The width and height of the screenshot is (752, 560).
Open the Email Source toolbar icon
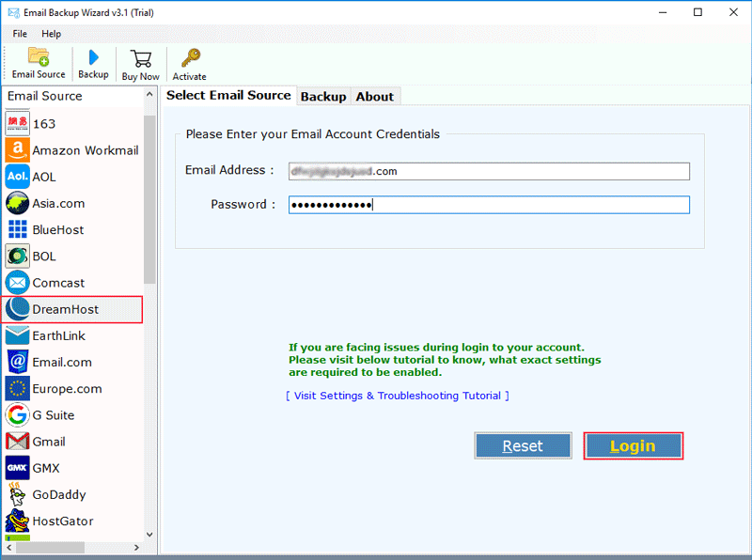[39, 56]
